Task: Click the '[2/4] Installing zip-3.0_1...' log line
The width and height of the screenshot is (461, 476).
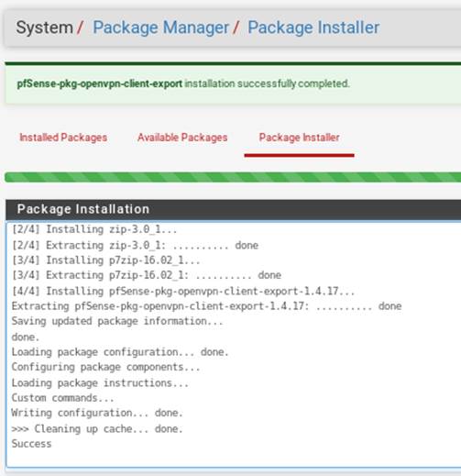Action: pos(94,229)
